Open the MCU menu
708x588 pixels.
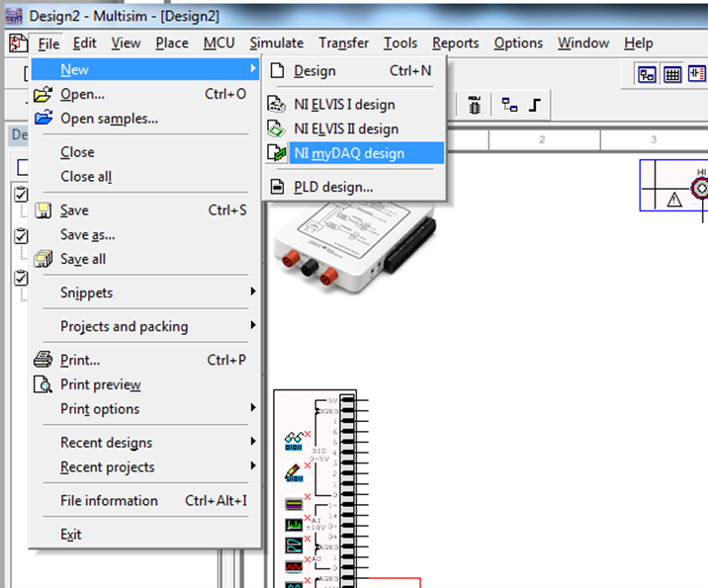(219, 43)
